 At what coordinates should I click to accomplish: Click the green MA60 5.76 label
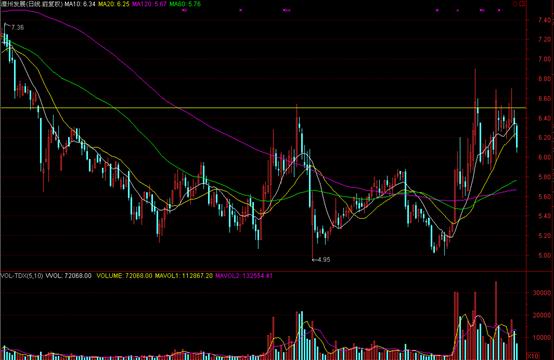pos(185,4)
